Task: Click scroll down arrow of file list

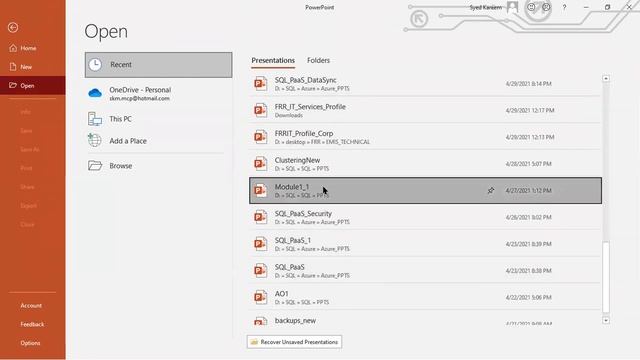Action: (606, 320)
